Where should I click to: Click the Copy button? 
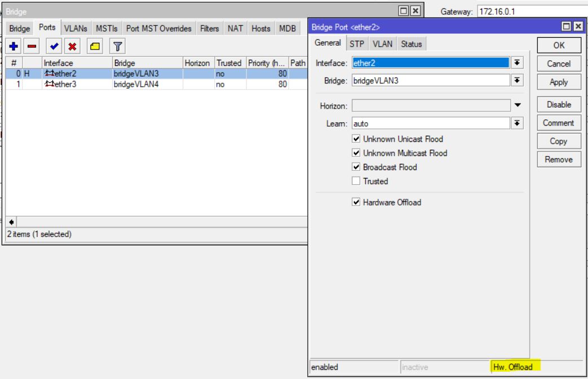tap(559, 141)
